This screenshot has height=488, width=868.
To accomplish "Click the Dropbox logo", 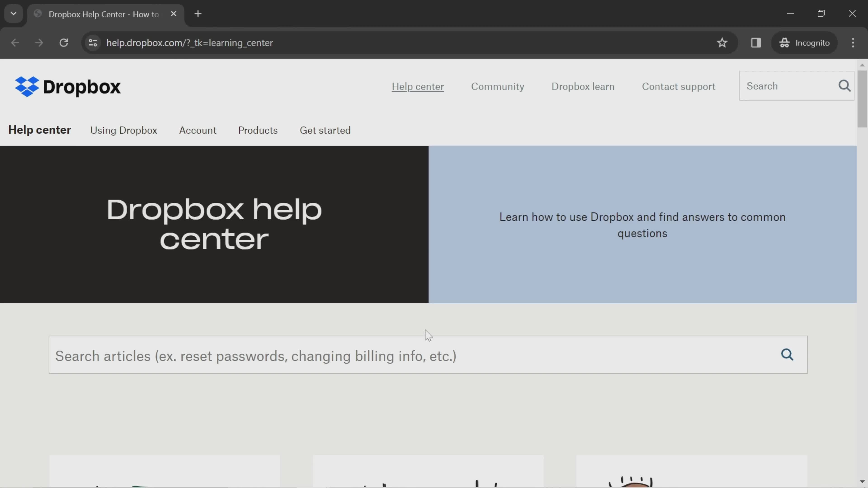I will (68, 87).
